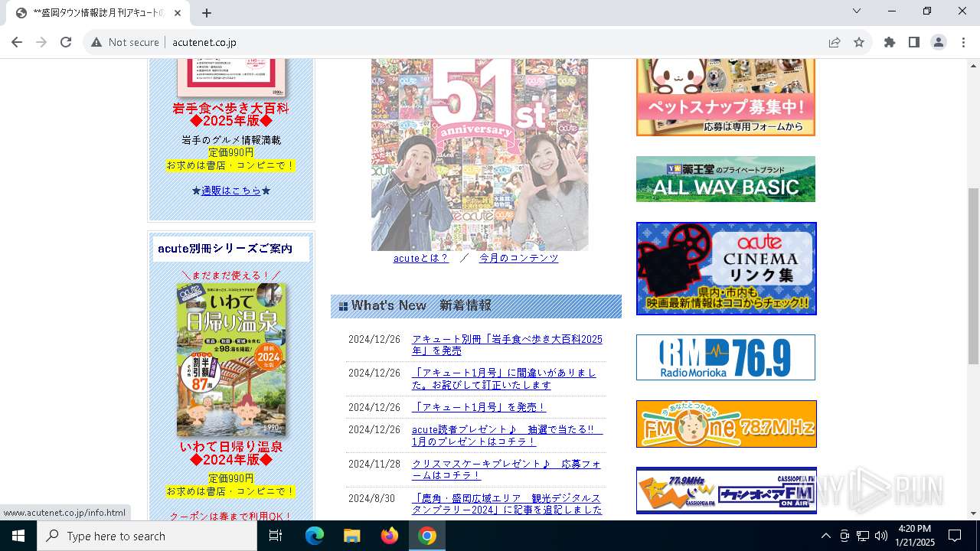
Task: Go back to the previous page
Action: point(17,42)
